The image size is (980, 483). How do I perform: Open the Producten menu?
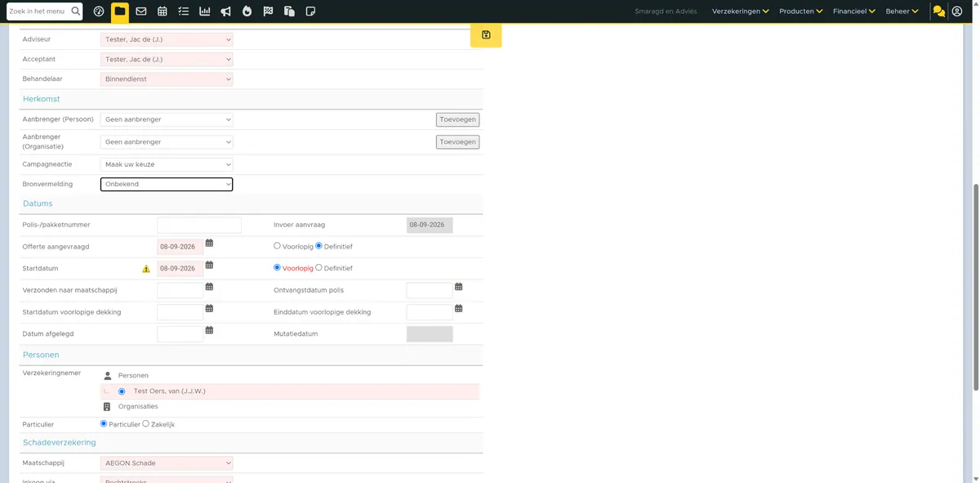pyautogui.click(x=800, y=11)
